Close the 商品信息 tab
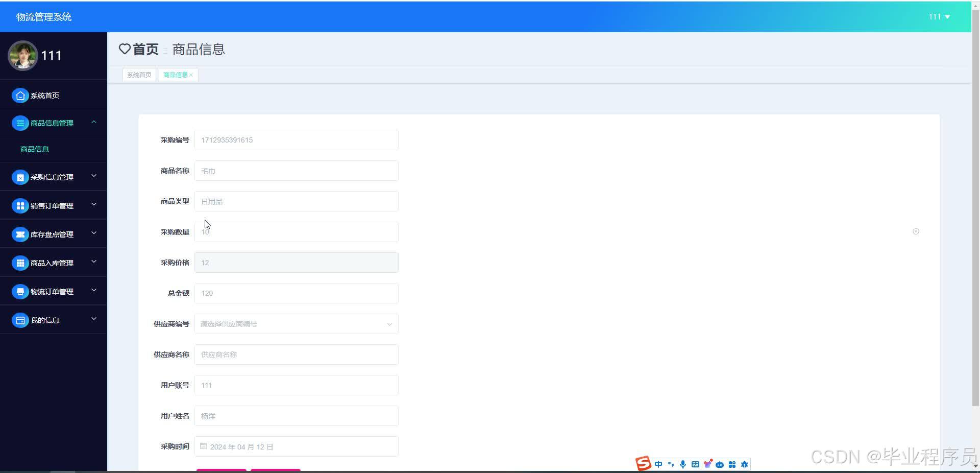 coord(191,75)
